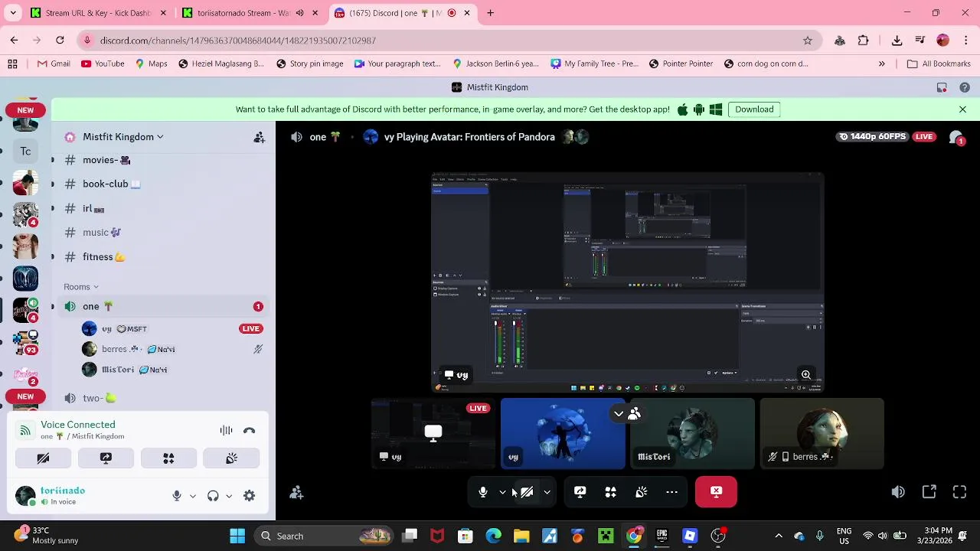Open the YouTube bookmark

(x=103, y=64)
